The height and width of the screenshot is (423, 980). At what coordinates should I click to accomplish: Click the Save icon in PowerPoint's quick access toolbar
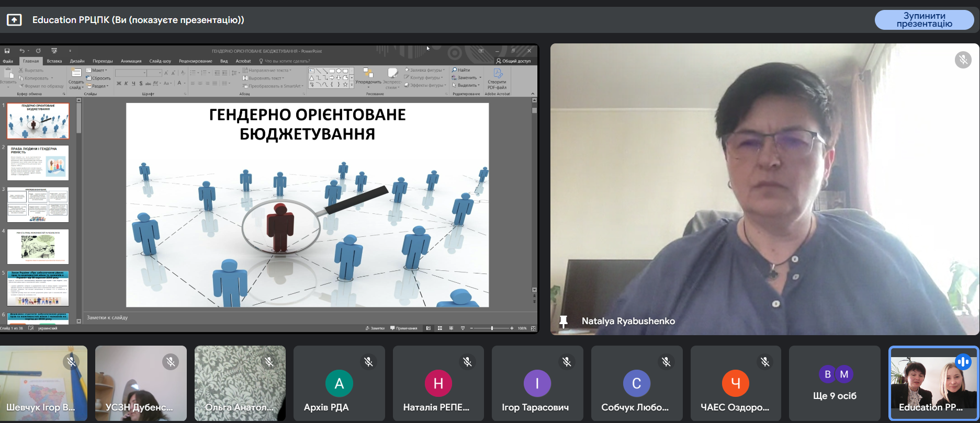pyautogui.click(x=7, y=51)
